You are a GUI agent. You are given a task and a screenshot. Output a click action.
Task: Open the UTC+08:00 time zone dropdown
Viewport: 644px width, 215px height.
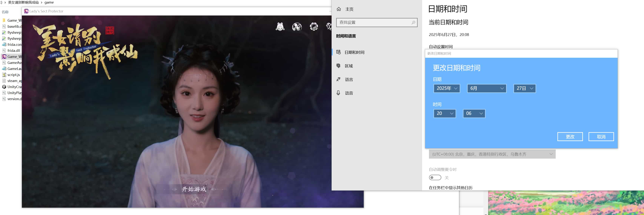[x=492, y=154]
